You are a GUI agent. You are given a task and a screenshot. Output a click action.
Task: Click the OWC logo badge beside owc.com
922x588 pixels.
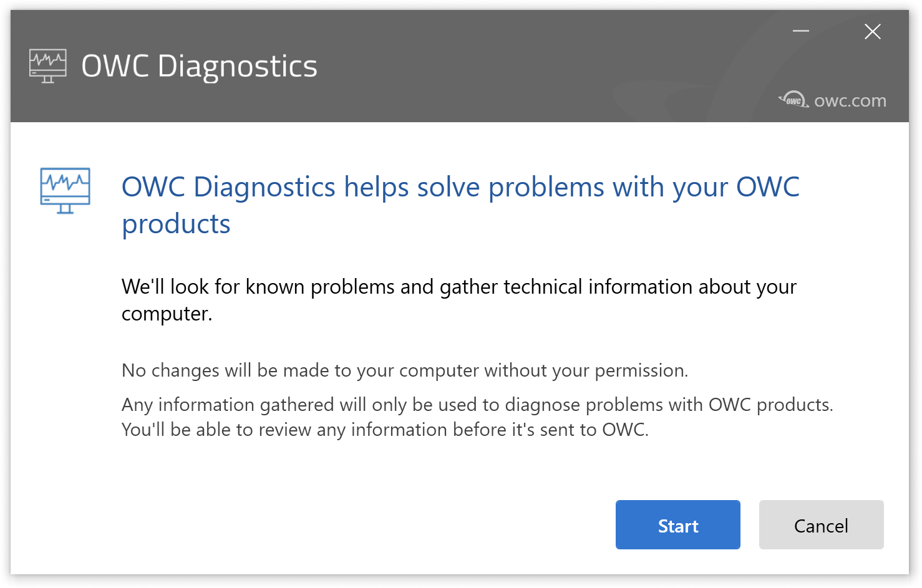pos(793,100)
